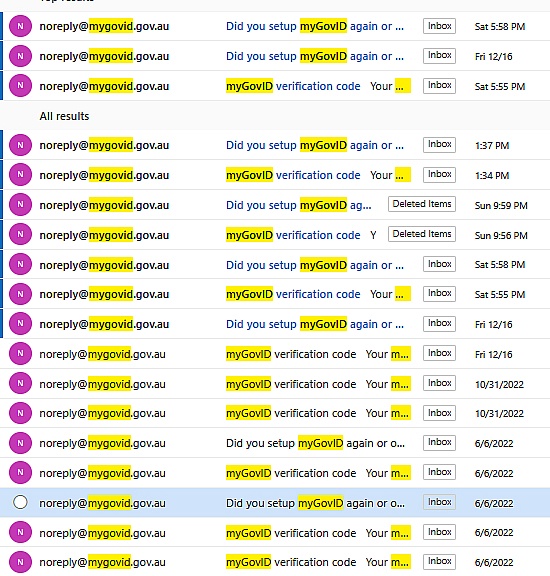Open the 'Did you setup myGovID' subject at 1:37 PM
Viewport: 550px width, 576px height.
point(315,145)
